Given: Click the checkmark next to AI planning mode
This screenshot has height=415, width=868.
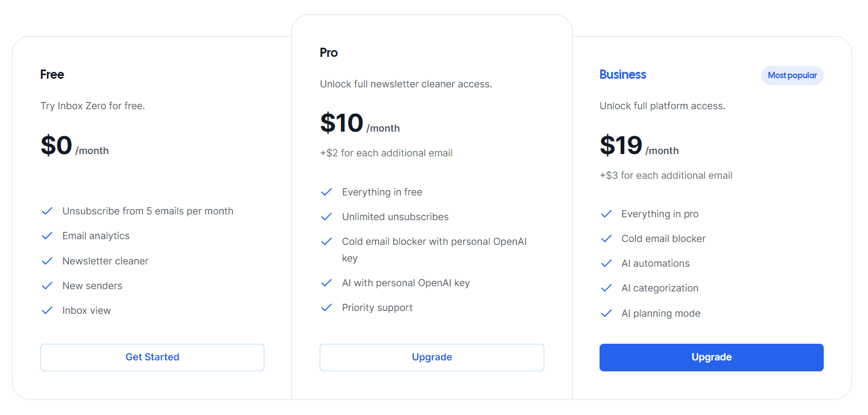Looking at the screenshot, I should tap(606, 313).
